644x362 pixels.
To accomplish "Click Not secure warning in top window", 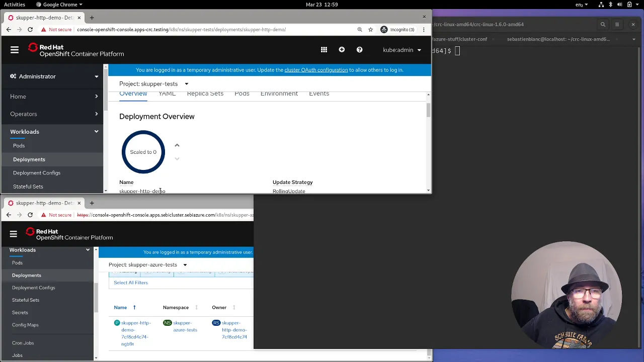I will [x=56, y=30].
